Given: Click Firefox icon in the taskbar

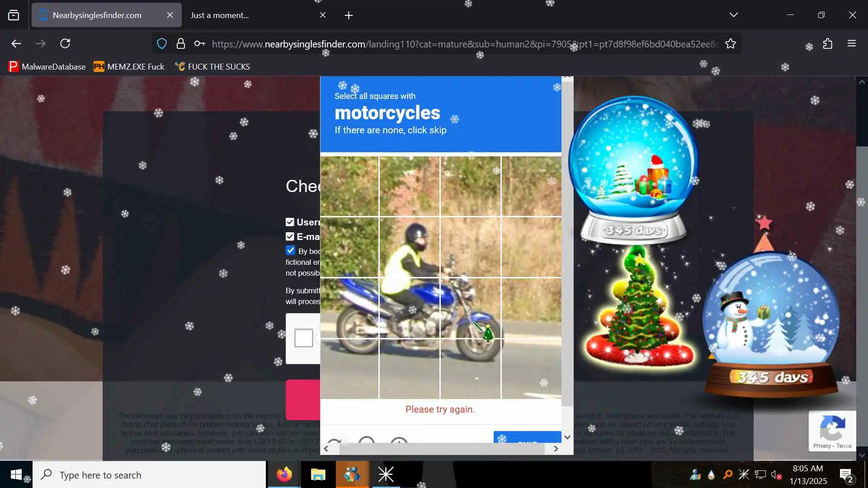Looking at the screenshot, I should (x=284, y=474).
